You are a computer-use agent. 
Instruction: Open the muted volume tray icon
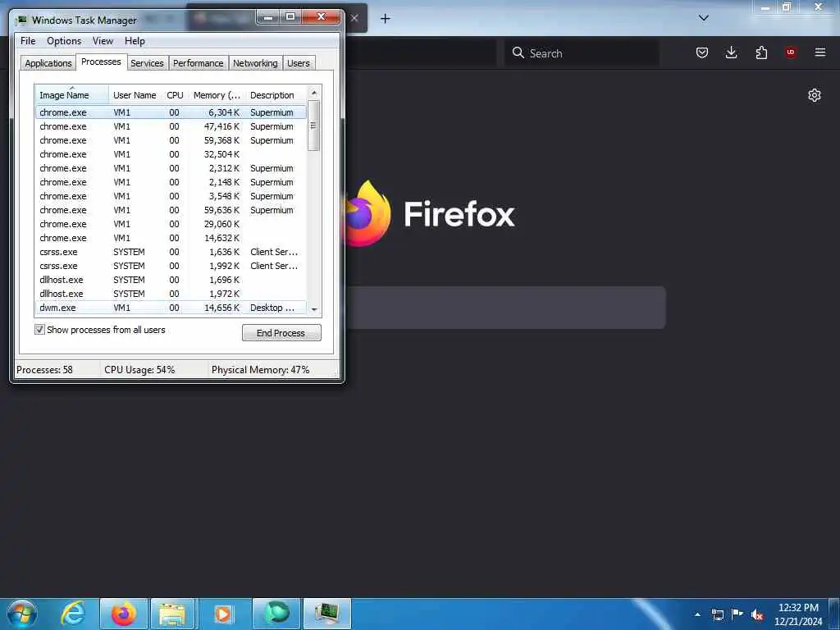[x=757, y=614]
